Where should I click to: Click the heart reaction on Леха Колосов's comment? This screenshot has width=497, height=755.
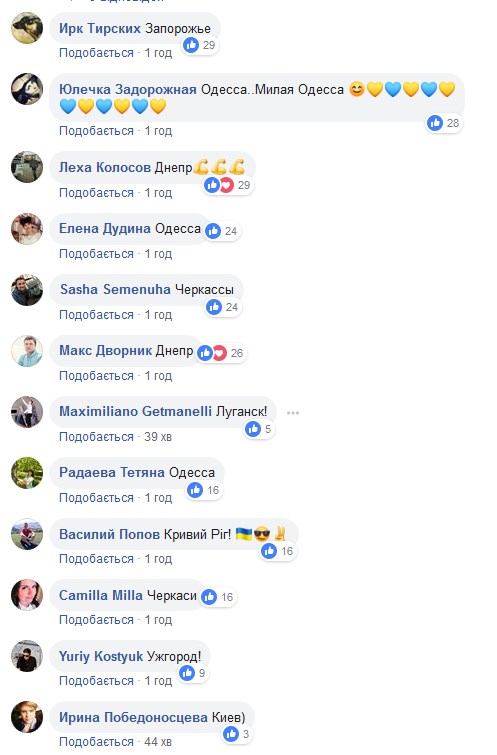(226, 185)
